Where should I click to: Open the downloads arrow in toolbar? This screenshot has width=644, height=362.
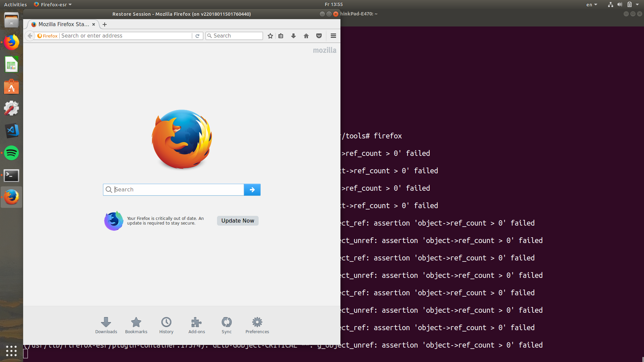click(x=293, y=36)
